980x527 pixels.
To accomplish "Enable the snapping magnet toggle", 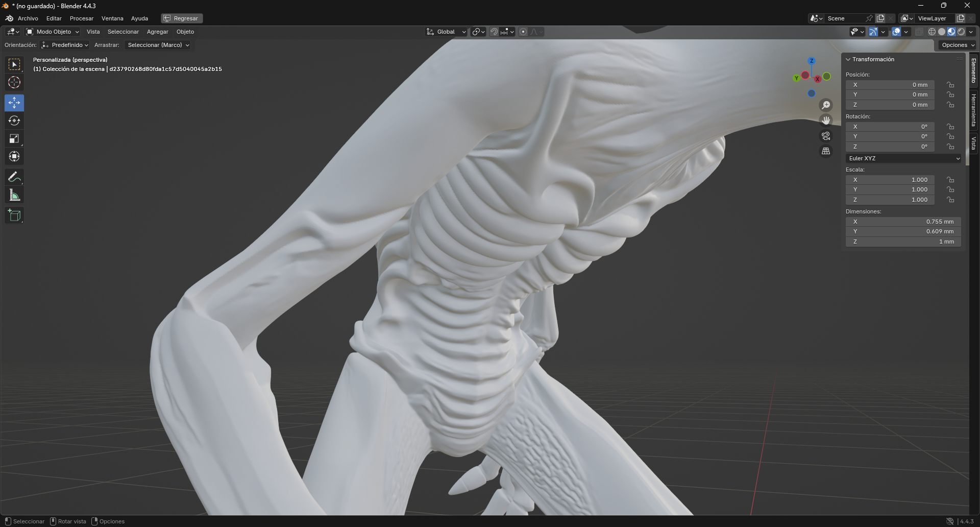I will [494, 32].
